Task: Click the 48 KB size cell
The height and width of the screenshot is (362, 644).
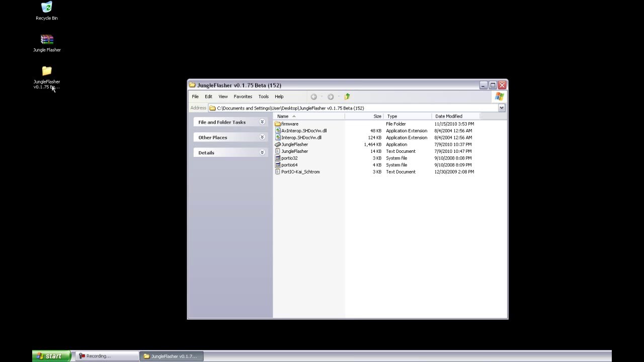Action: [376, 131]
